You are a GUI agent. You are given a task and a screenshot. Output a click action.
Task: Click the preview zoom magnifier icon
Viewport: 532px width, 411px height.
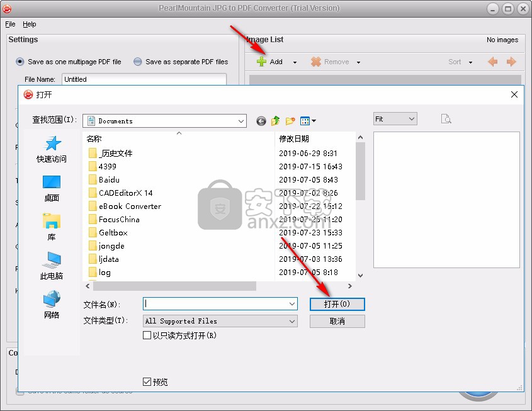click(446, 119)
